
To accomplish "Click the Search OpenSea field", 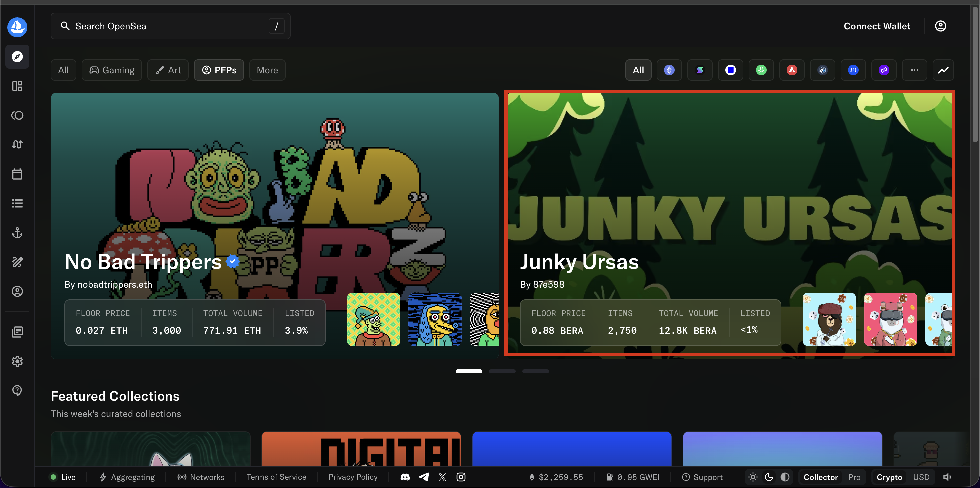I will [170, 26].
